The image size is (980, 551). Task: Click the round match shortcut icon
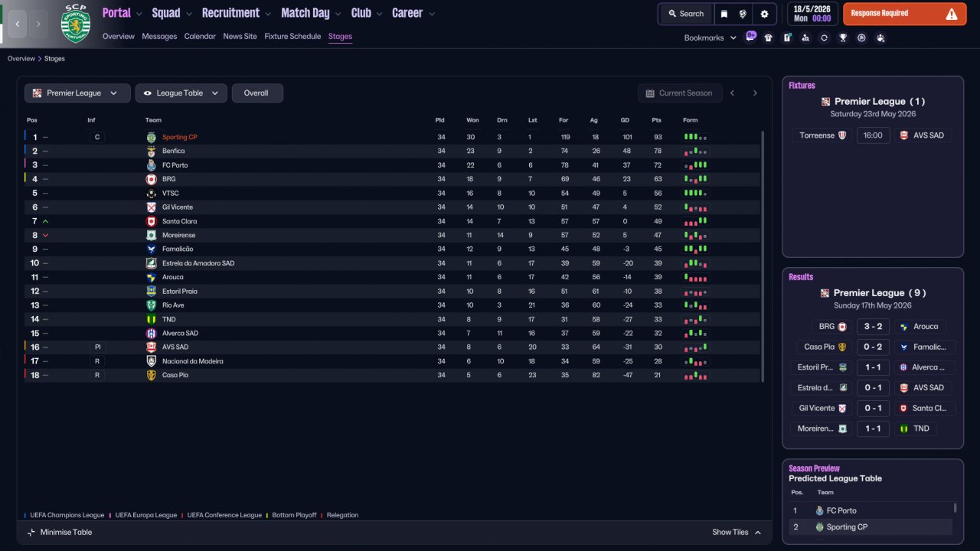[861, 37]
